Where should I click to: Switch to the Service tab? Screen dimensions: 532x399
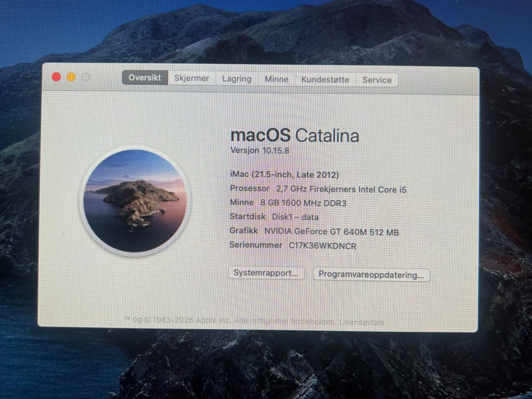(x=377, y=80)
